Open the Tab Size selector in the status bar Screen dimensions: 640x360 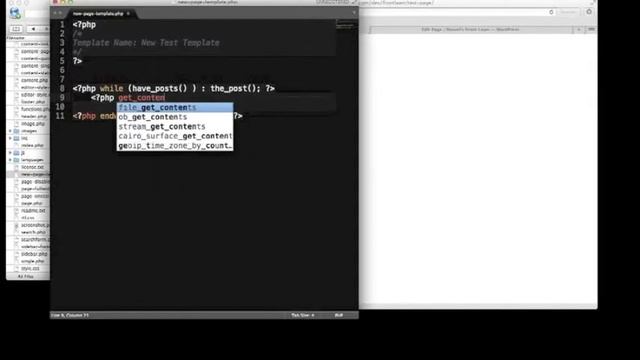302,315
